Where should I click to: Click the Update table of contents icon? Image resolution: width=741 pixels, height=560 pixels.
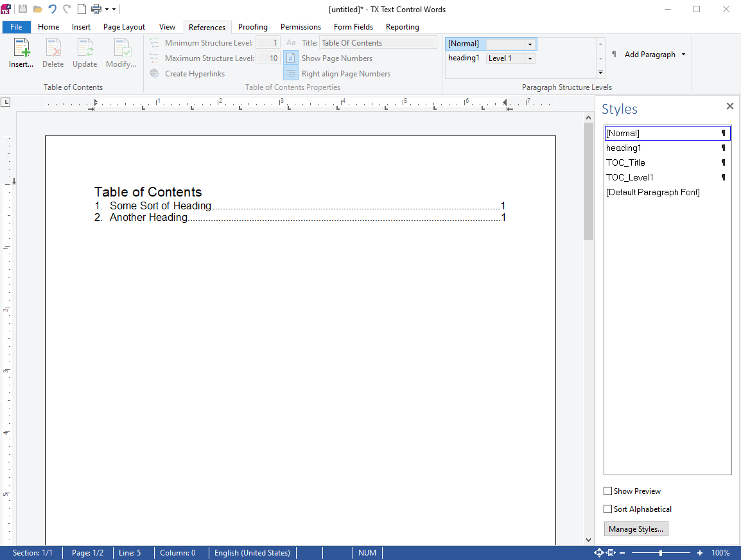click(x=85, y=48)
